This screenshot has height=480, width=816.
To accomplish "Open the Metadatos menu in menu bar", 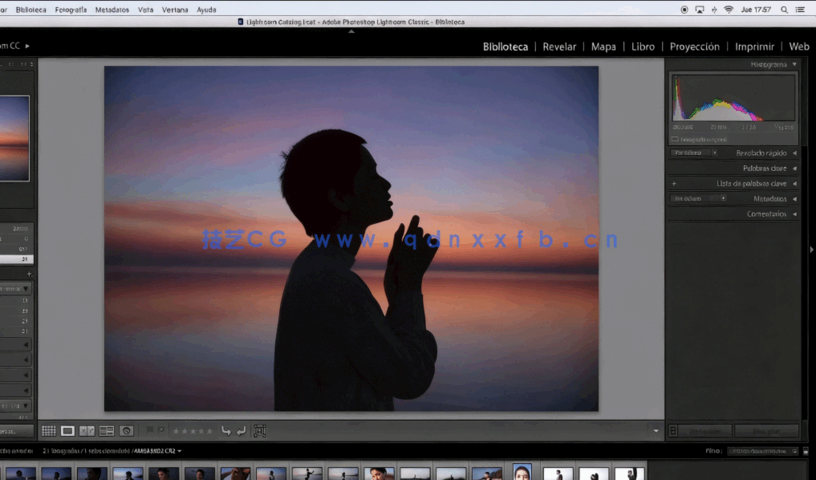I will pos(111,9).
